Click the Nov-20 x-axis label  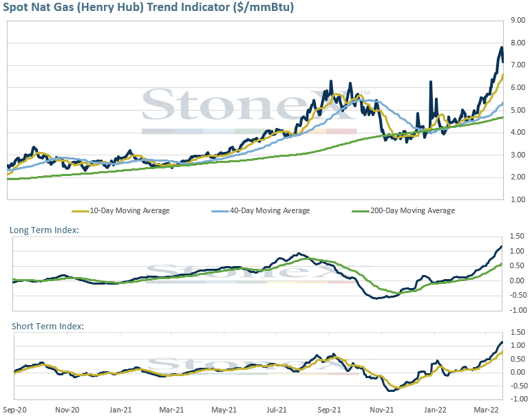coord(67,410)
